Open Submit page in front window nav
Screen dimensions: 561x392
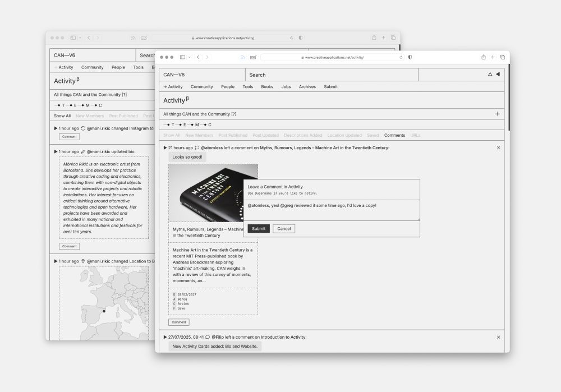click(x=330, y=87)
